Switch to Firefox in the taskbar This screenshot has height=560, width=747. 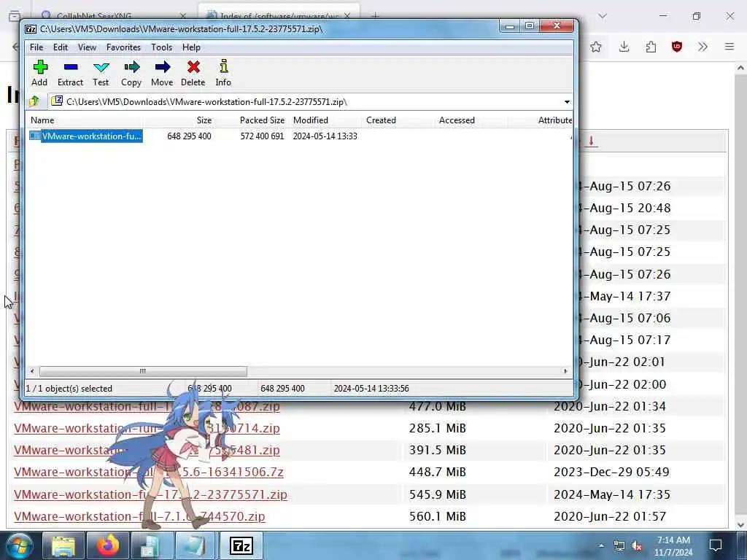[x=108, y=546]
